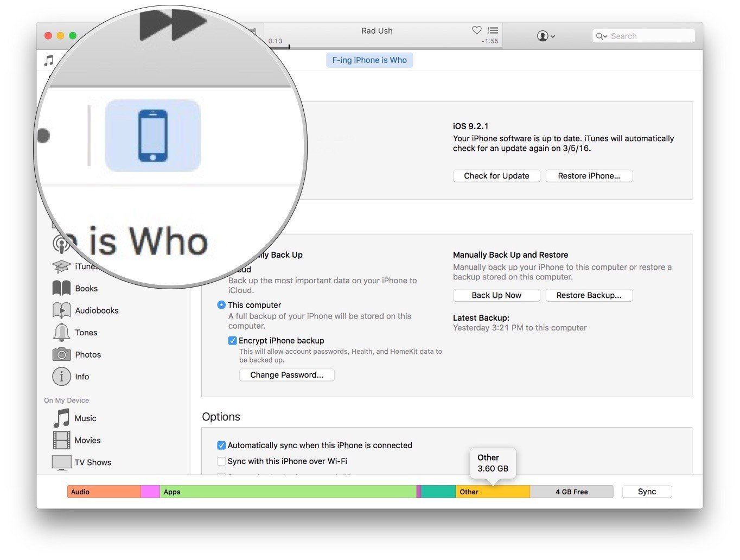View Photos sync settings
Viewport: 740px width, 560px height.
88,354
